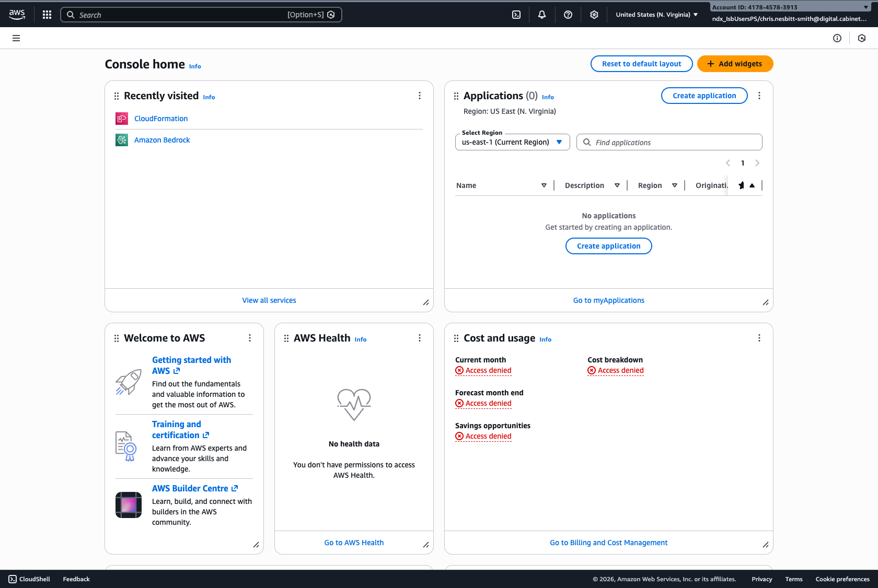The width and height of the screenshot is (878, 588).
Task: Open the AWS services grid menu
Action: point(47,14)
